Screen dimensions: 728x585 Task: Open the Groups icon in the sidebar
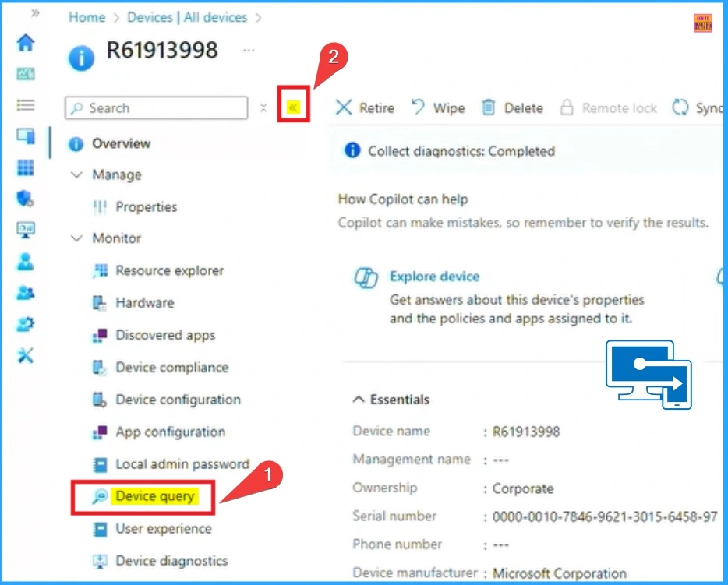26,293
